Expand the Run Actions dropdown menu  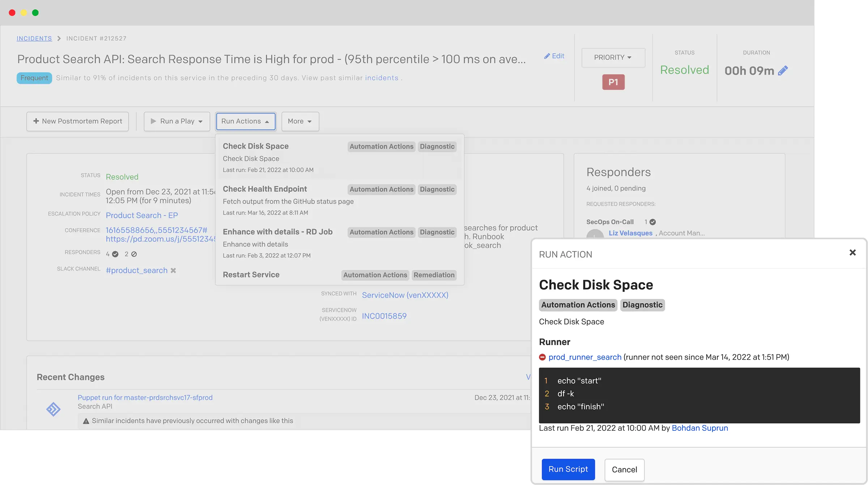click(x=245, y=121)
